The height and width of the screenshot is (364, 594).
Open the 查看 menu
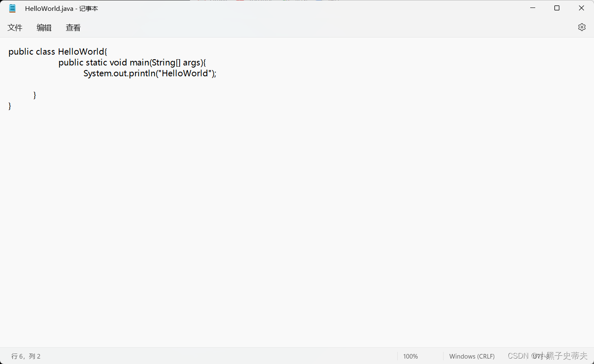tap(73, 28)
